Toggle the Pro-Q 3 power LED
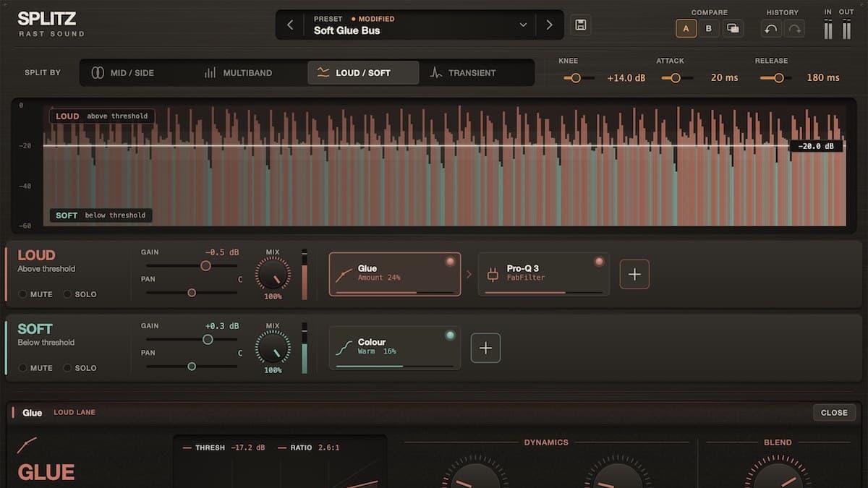This screenshot has height=488, width=868. [599, 262]
